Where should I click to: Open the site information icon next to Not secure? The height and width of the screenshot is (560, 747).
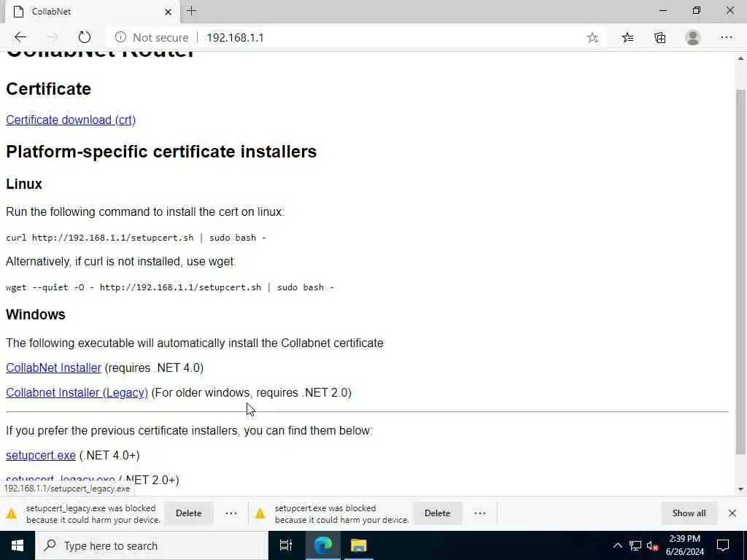(x=120, y=37)
